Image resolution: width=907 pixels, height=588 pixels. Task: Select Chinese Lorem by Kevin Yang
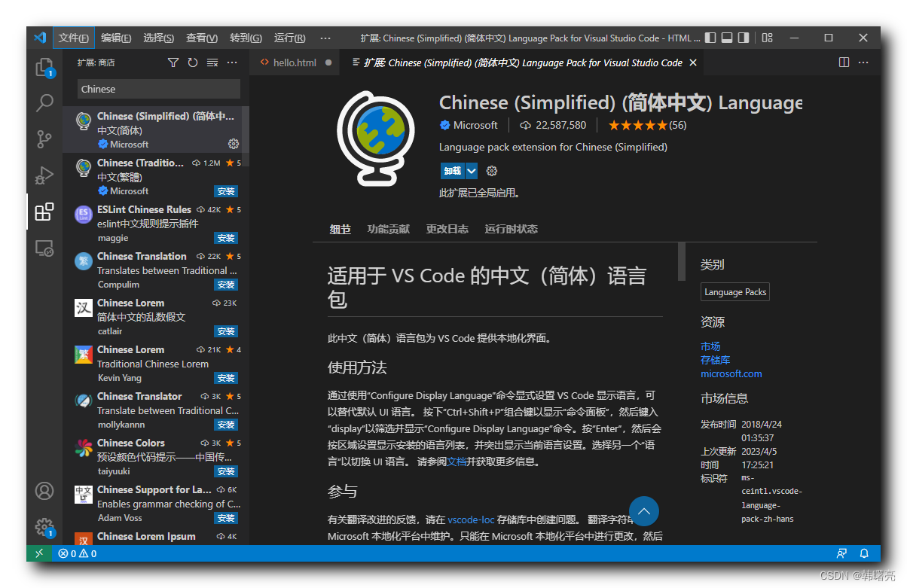click(156, 364)
